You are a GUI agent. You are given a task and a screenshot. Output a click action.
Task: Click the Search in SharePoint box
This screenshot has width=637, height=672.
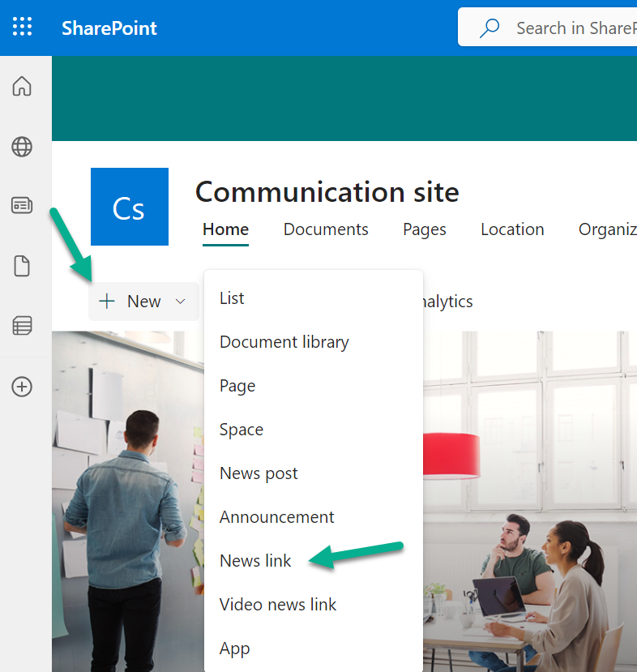(x=567, y=28)
